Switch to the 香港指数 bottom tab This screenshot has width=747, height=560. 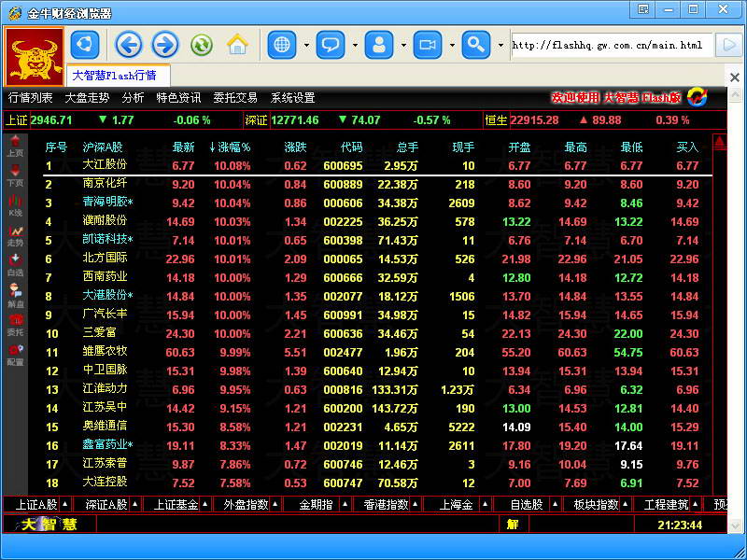click(x=386, y=504)
